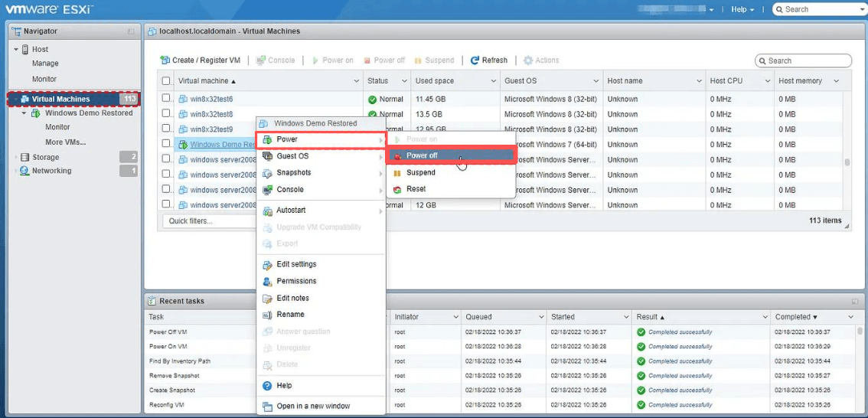
Task: Click More VMs... in Navigator
Action: (66, 142)
